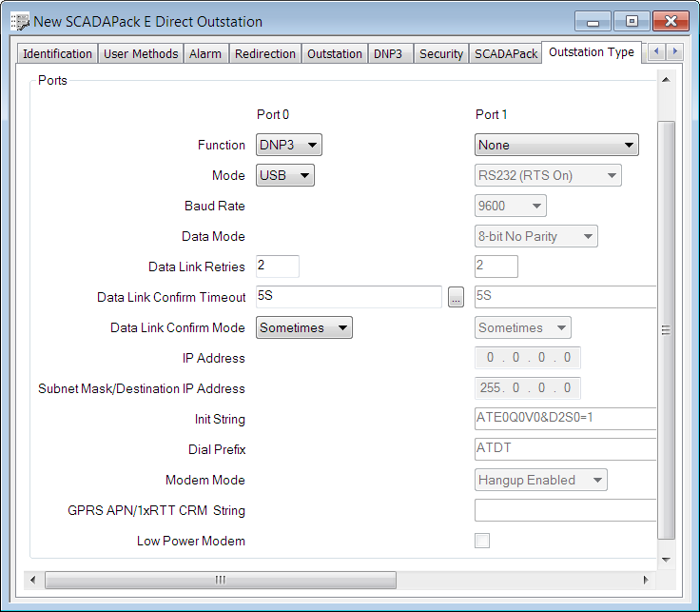Open Port 0 Function dropdown
The image size is (700, 612).
point(289,145)
